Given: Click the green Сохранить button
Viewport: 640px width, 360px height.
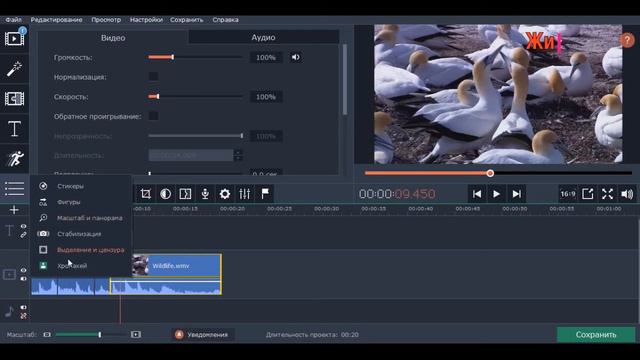Looking at the screenshot, I should (x=596, y=335).
